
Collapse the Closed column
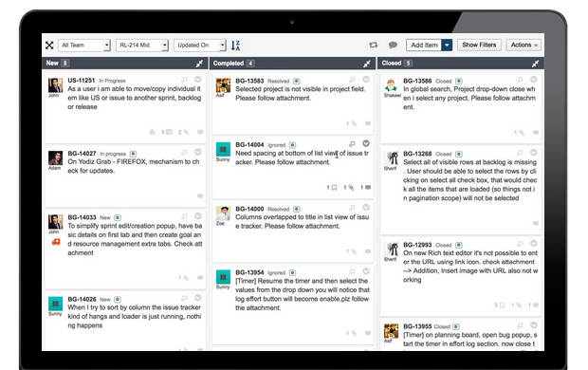pos(535,64)
